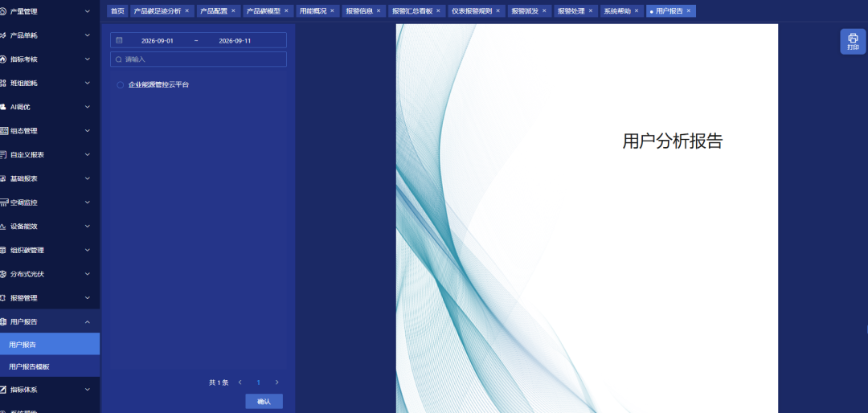Click the 设备能效 chart icon
Screen dimensions: 868x413
click(2, 227)
